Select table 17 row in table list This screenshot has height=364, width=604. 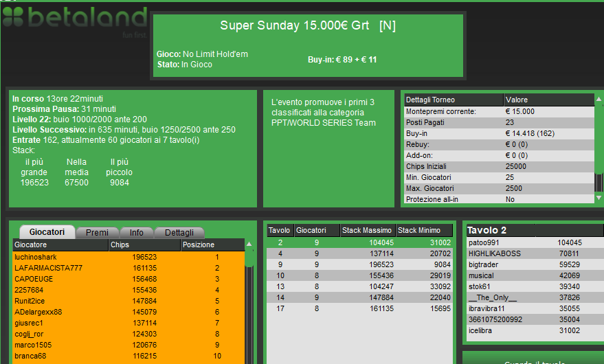coord(359,308)
